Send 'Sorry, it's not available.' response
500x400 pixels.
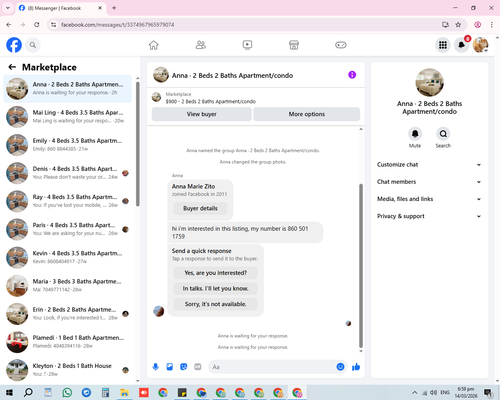(216, 304)
